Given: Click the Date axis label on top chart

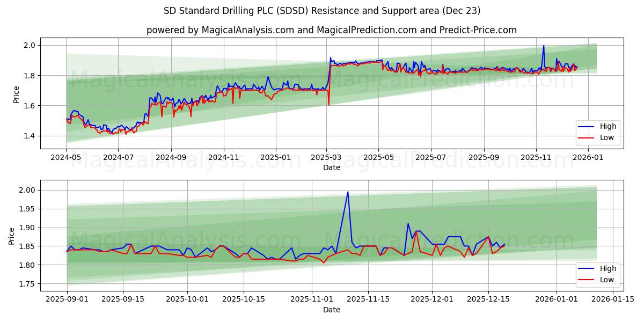Looking at the screenshot, I should pos(331,167).
